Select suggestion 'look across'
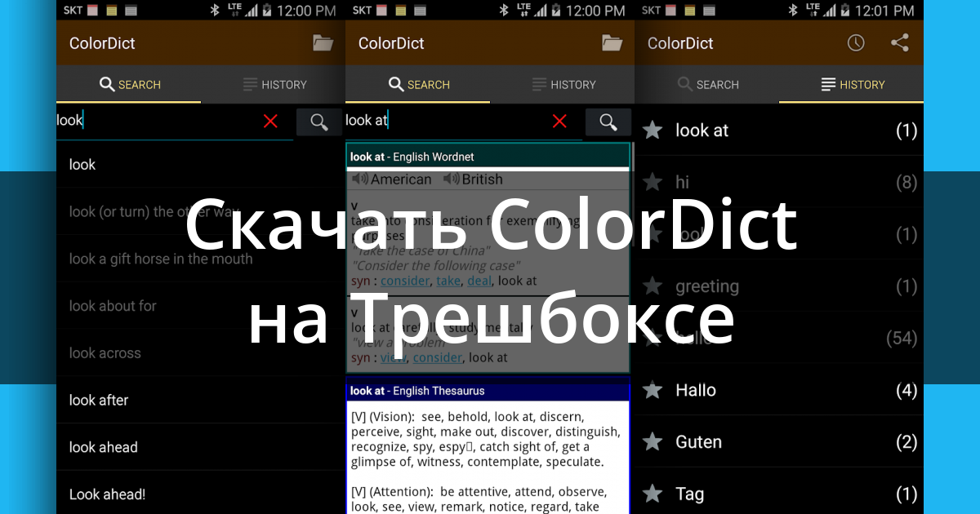The image size is (980, 514). (201, 353)
